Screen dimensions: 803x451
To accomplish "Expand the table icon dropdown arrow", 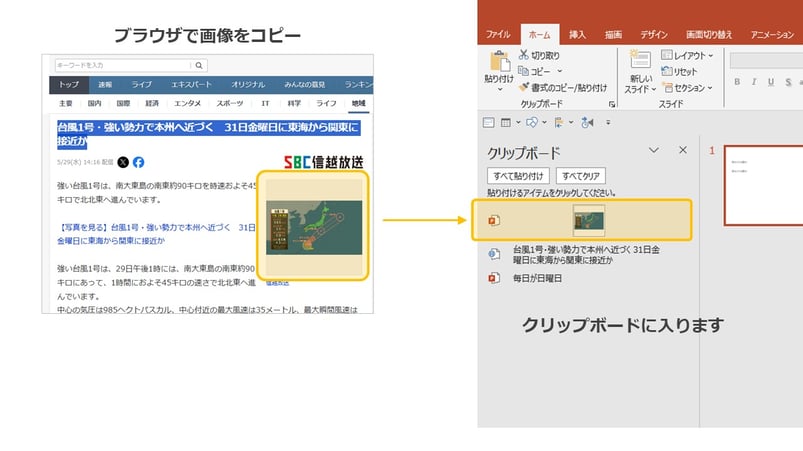I will coord(518,122).
